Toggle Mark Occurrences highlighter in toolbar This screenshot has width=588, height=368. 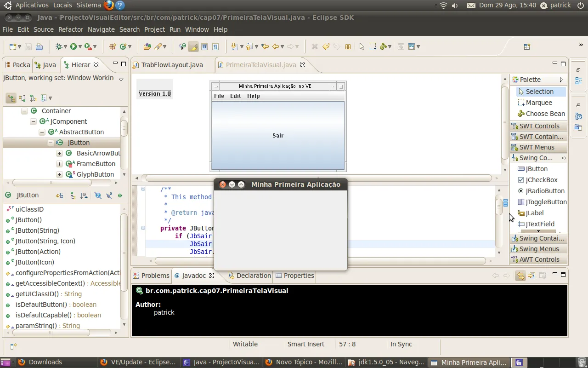tap(193, 46)
